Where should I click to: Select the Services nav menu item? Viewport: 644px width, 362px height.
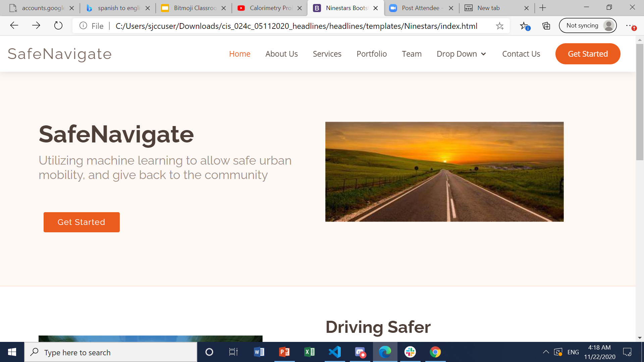click(327, 54)
